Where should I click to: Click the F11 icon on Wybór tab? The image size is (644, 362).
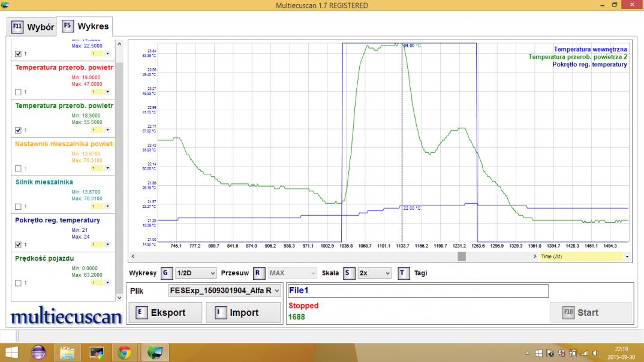17,27
